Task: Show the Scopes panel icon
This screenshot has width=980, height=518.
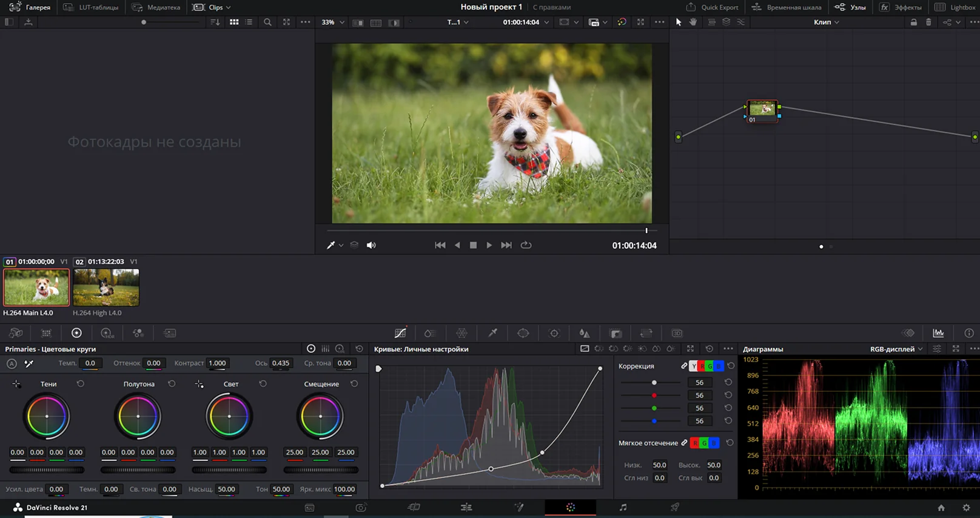Action: coord(938,333)
